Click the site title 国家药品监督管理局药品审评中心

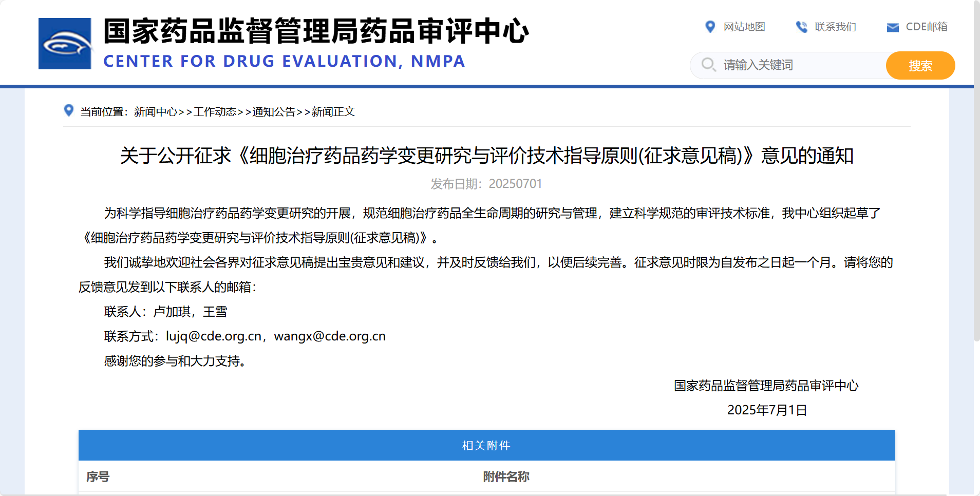tap(316, 31)
